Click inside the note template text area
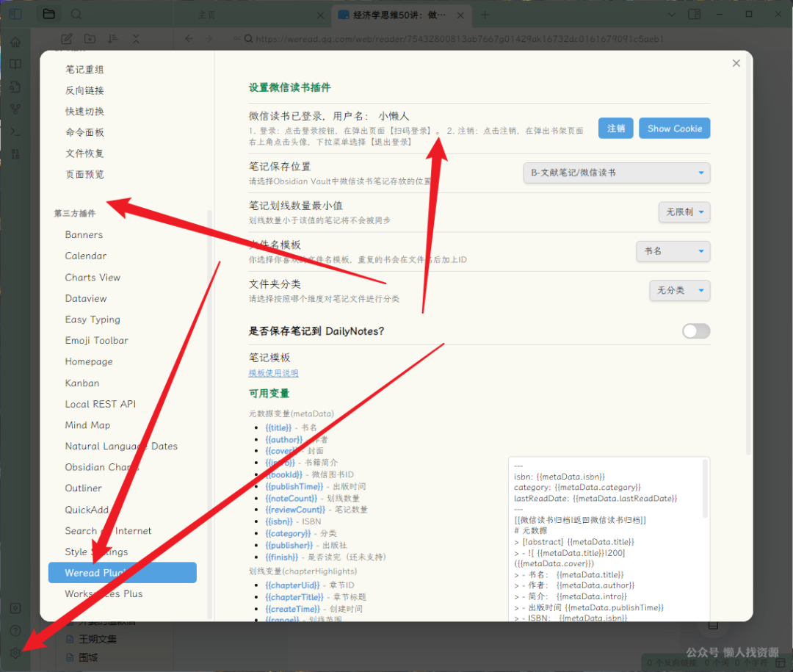The image size is (793, 672). [609, 539]
